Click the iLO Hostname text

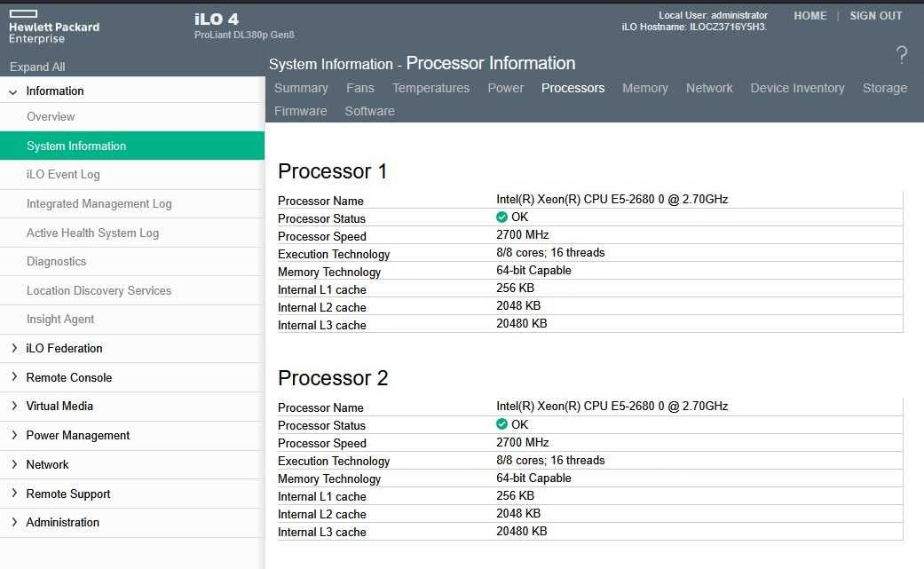tap(694, 28)
